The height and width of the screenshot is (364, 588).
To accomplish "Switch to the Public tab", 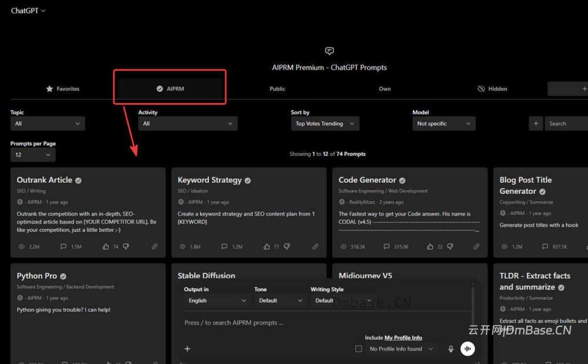I will (277, 89).
